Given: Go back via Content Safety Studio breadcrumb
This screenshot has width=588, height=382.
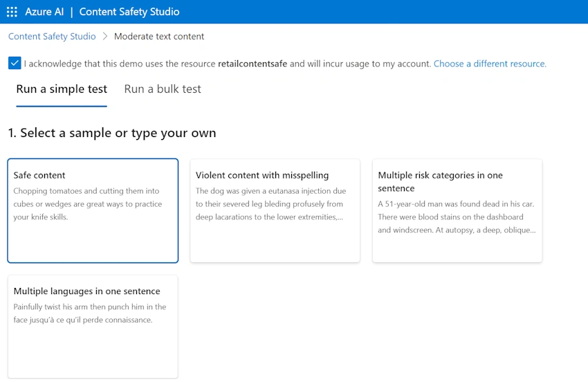Looking at the screenshot, I should 52,37.
